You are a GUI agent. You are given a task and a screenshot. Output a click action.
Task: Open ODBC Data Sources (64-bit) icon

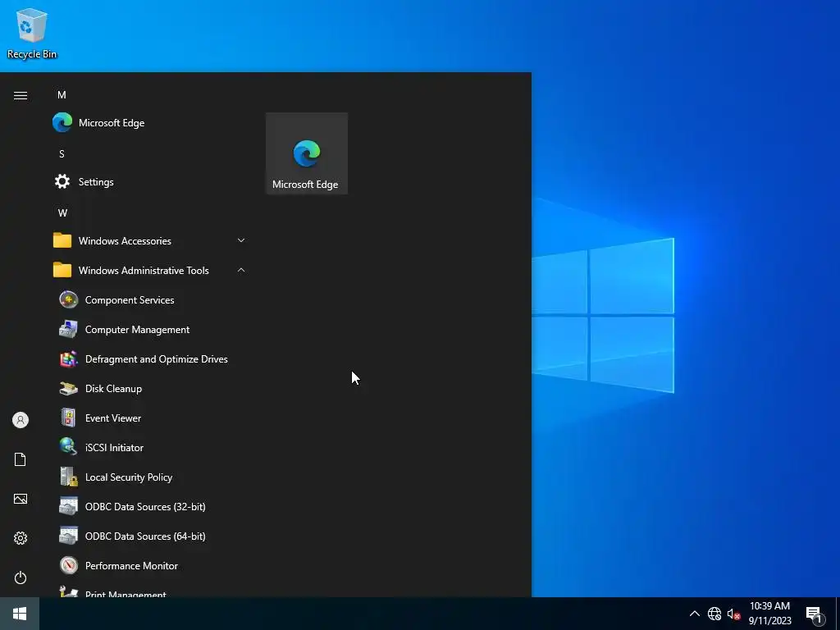69,536
